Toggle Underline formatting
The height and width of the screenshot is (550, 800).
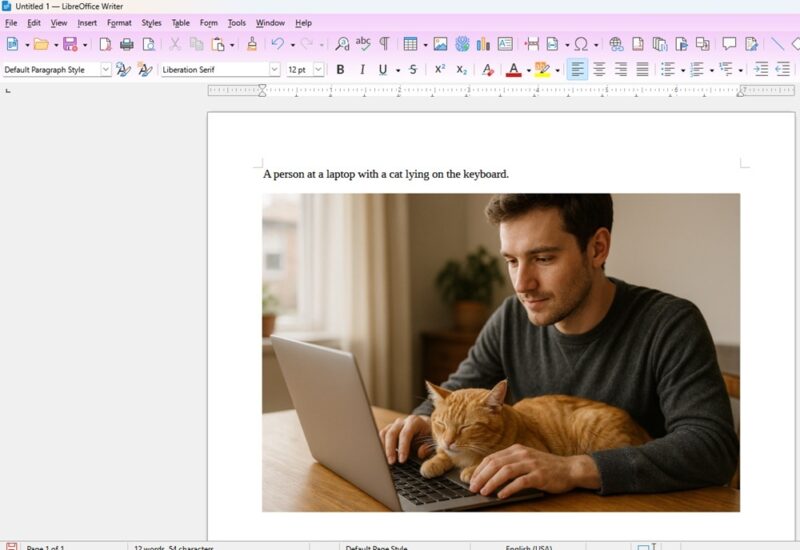tap(383, 70)
